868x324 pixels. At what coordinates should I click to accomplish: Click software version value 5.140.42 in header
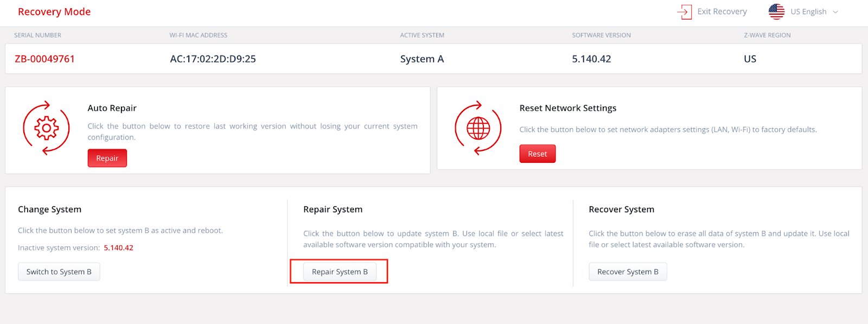(x=591, y=59)
